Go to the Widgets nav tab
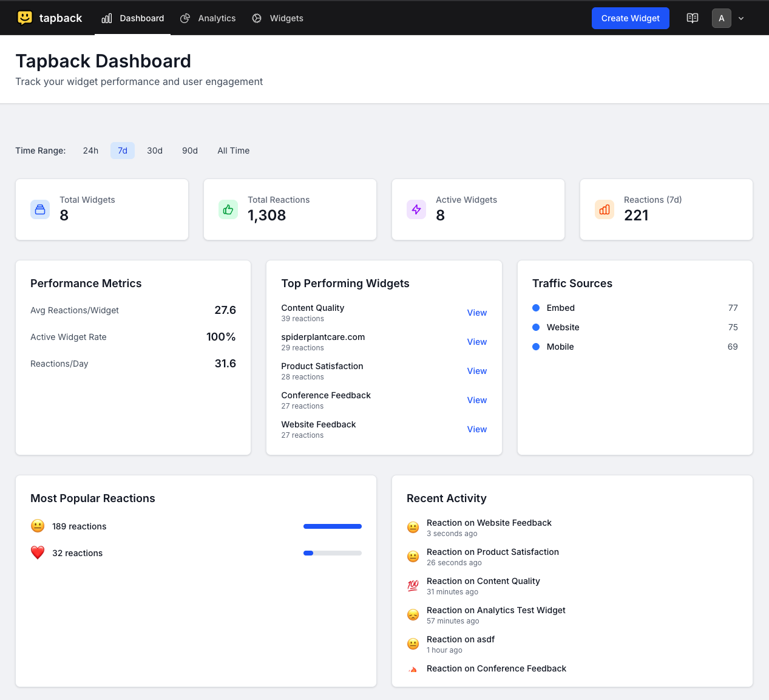Viewport: 769px width, 700px height. [277, 18]
